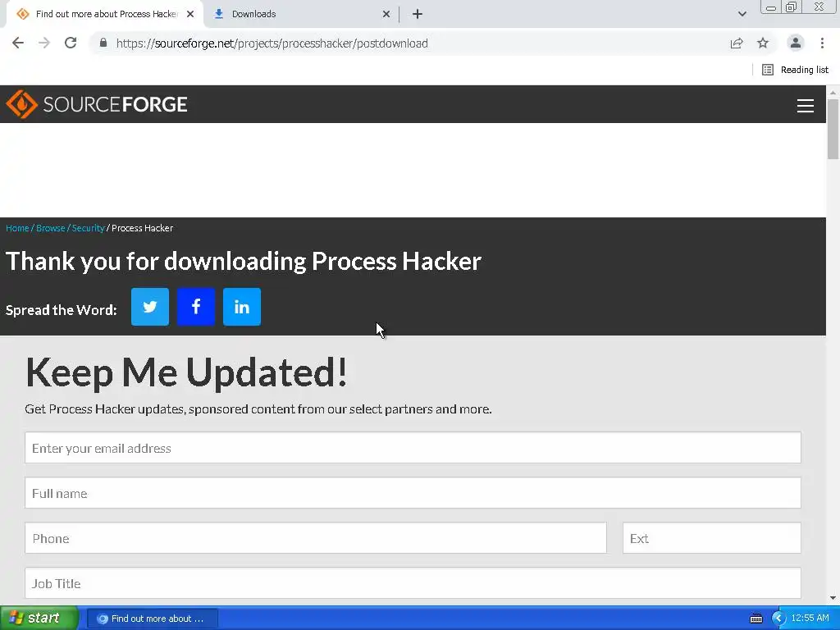The image size is (840, 630).
Task: Click the Keep Me Updated! heading
Action: click(x=186, y=372)
